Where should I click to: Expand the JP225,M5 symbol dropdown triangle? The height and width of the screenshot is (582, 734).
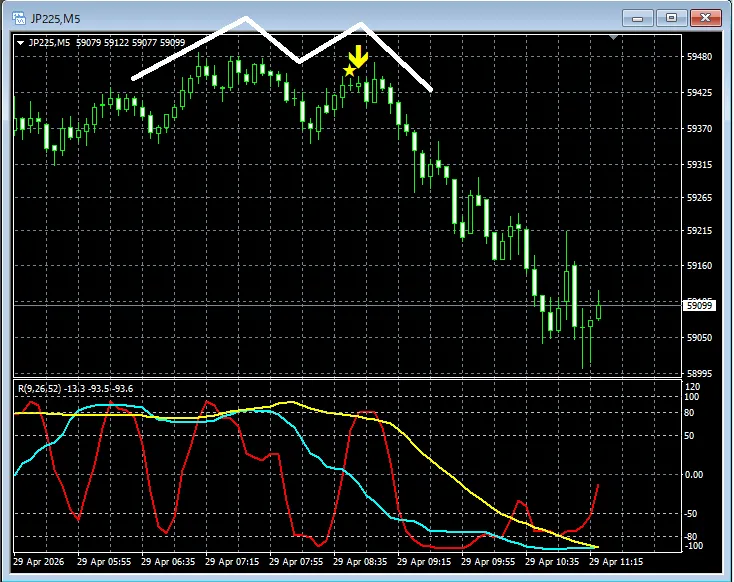tap(20, 42)
